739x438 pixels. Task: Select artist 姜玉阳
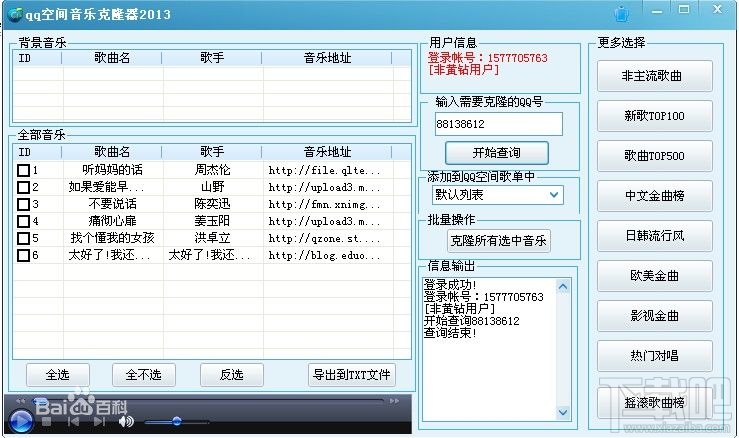click(212, 221)
